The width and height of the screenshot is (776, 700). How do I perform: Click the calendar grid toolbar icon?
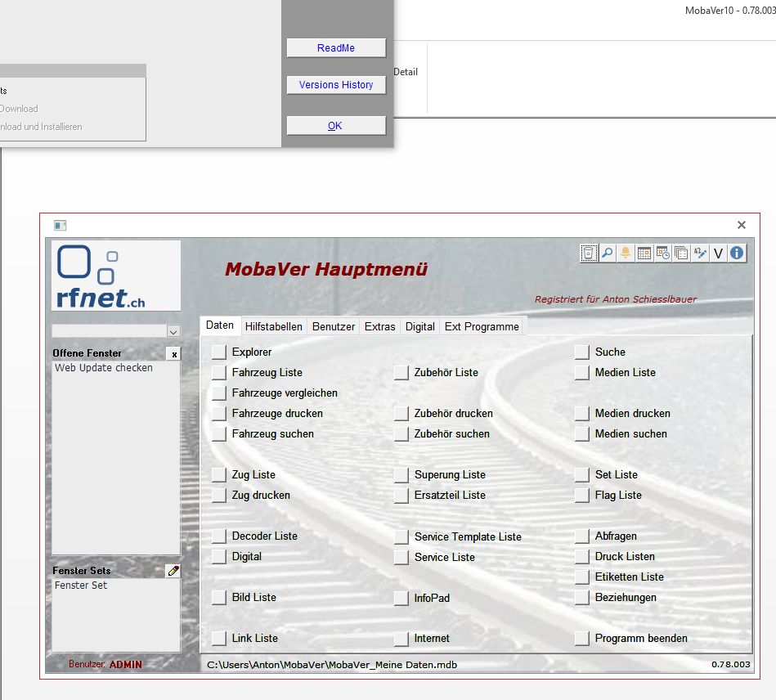(x=644, y=253)
